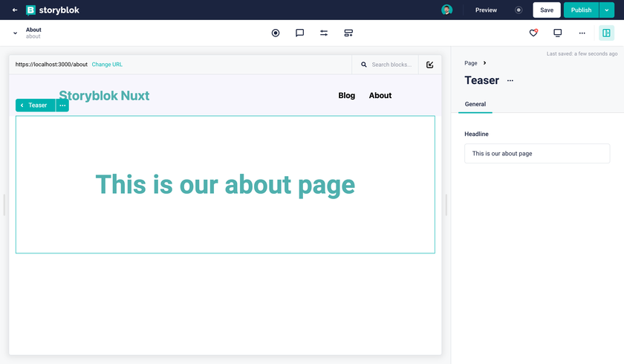
Task: Open the comments speech bubble icon
Action: [299, 33]
